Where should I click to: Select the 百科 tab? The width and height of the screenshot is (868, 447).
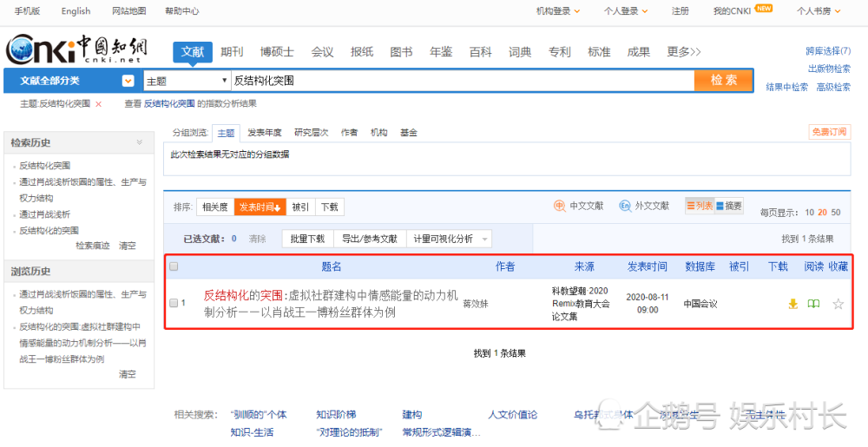481,52
